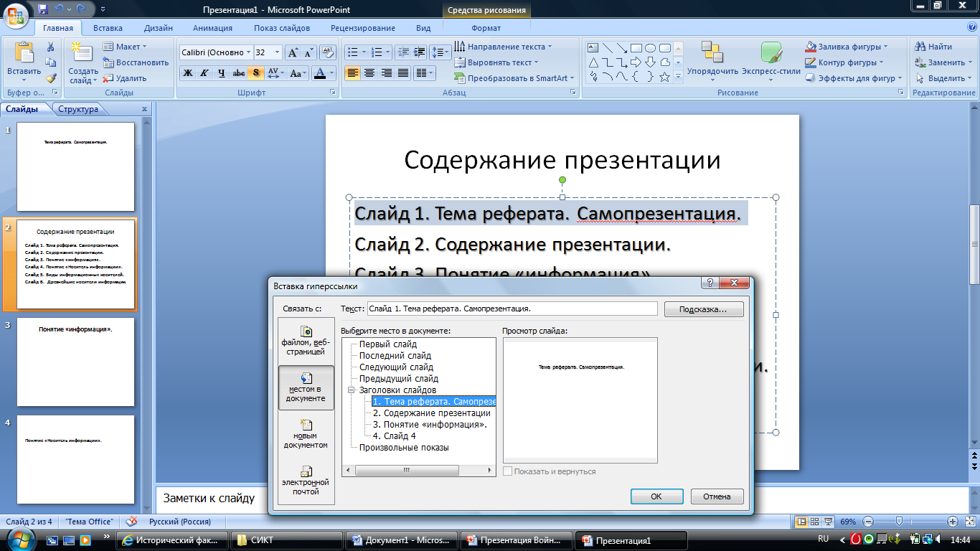Image resolution: width=980 pixels, height=551 pixels.
Task: Collapse Заголовки слайдов tree node
Action: pyautogui.click(x=352, y=390)
